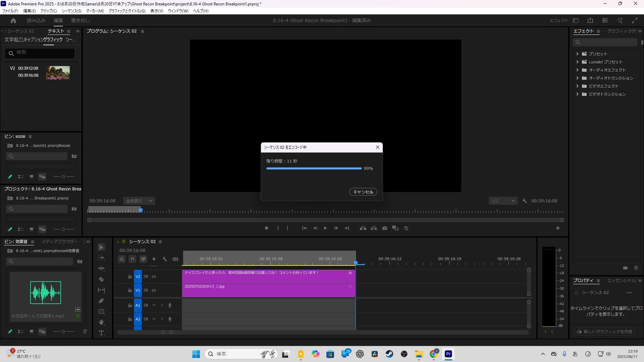Select the Hand tool icon
The width and height of the screenshot is (644, 362).
pos(101,322)
